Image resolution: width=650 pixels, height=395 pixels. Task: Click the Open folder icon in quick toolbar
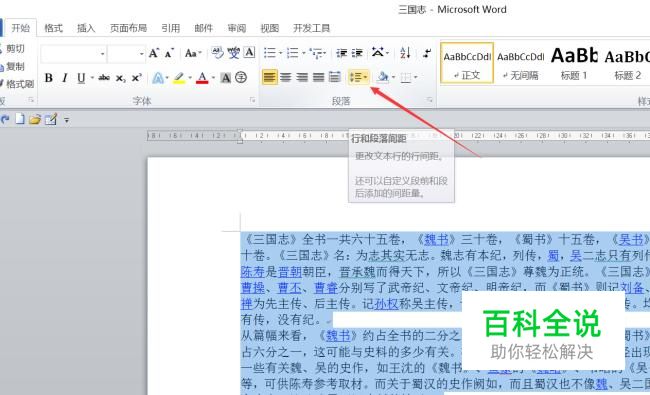(35, 120)
